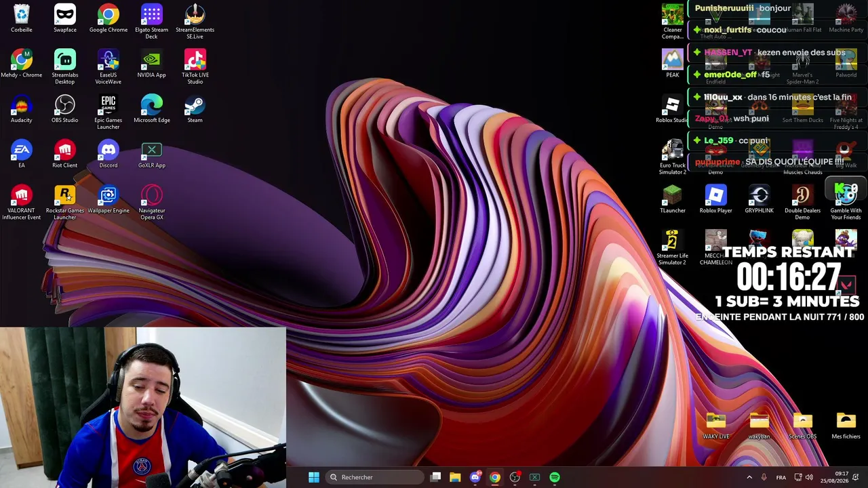Open Spotify from the taskbar
This screenshot has height=488, width=868.
tap(555, 477)
